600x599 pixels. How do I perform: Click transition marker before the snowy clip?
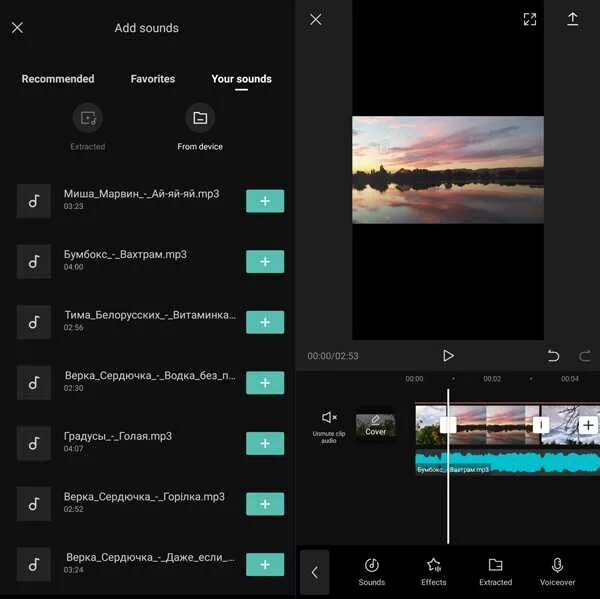point(541,425)
